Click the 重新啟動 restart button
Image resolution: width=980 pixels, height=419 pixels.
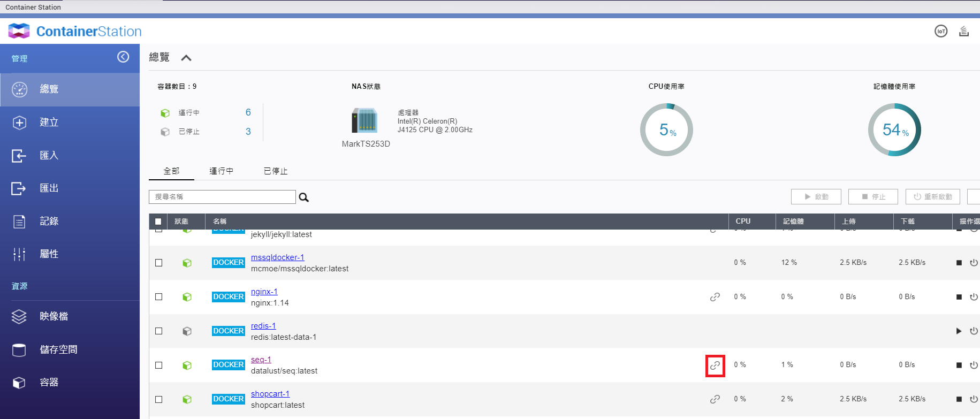coord(932,197)
